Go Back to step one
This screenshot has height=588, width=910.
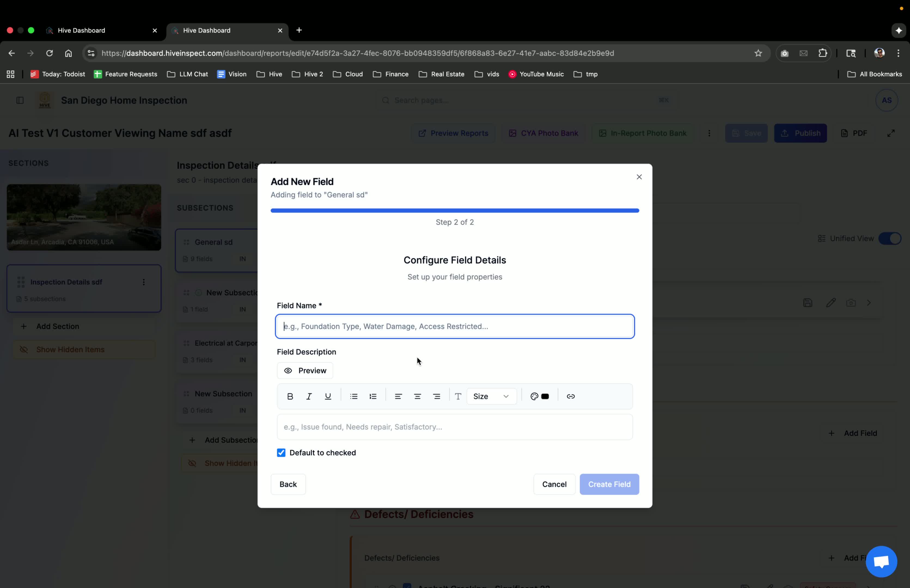click(288, 484)
